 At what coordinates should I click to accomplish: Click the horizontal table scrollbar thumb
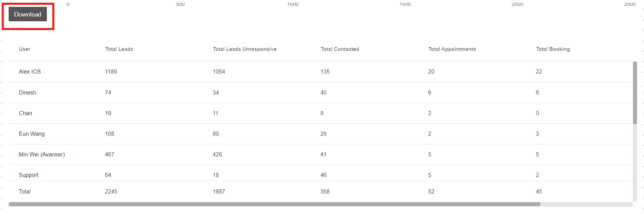274,204
